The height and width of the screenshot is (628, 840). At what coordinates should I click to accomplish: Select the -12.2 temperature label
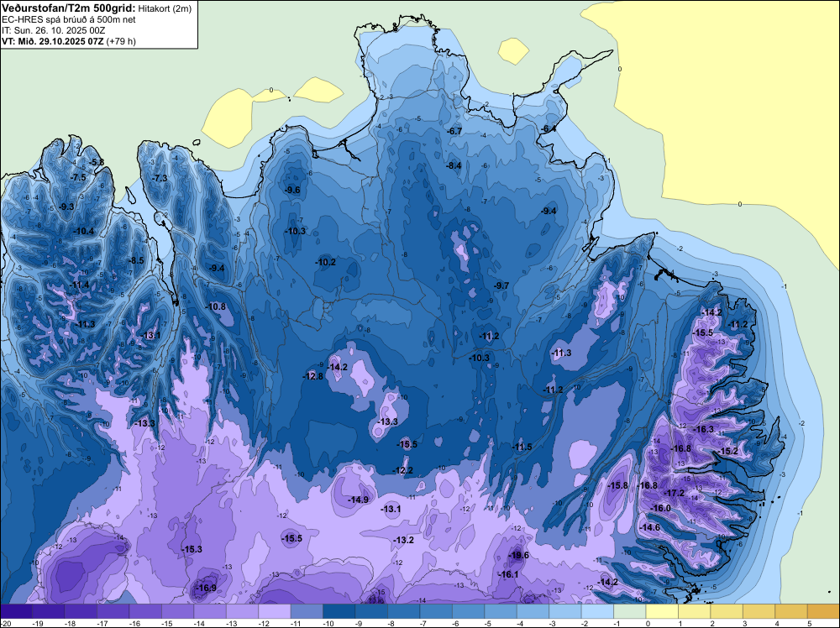[403, 471]
